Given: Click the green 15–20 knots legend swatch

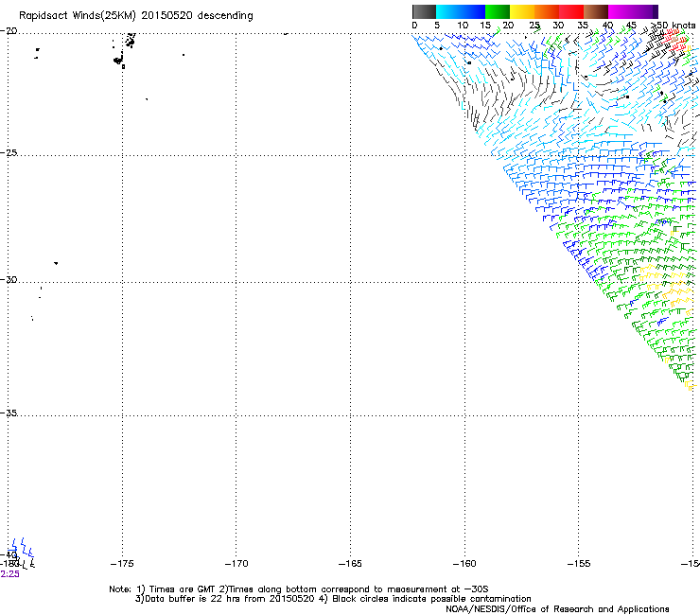Looking at the screenshot, I should pos(498,11).
